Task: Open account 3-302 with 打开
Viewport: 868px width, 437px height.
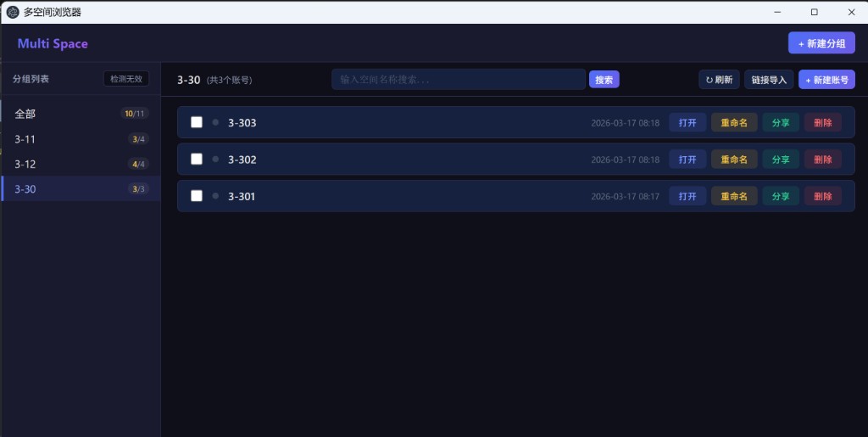Action: pos(687,160)
